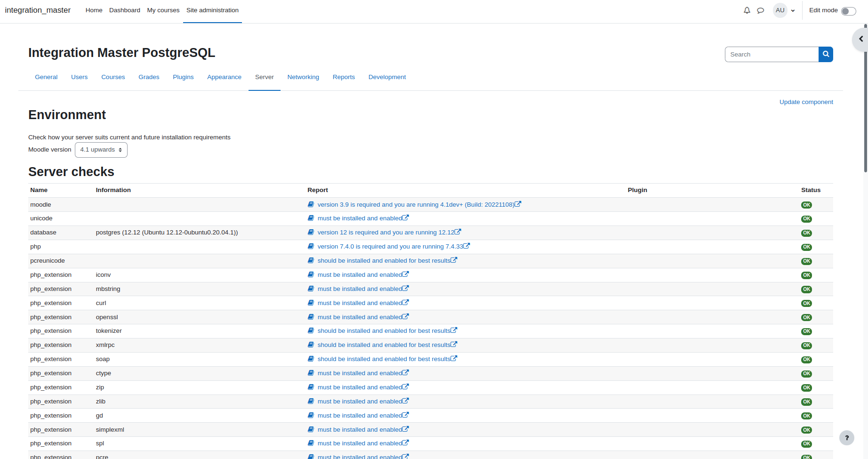Open Dashboard in top navigation
868x459 pixels.
coord(125,10)
